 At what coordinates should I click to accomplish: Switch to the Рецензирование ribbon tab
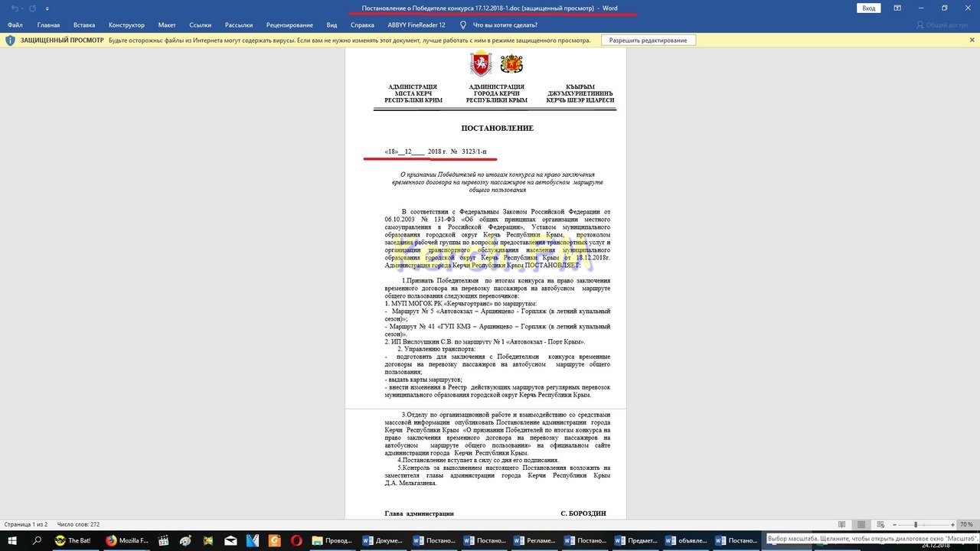click(289, 24)
